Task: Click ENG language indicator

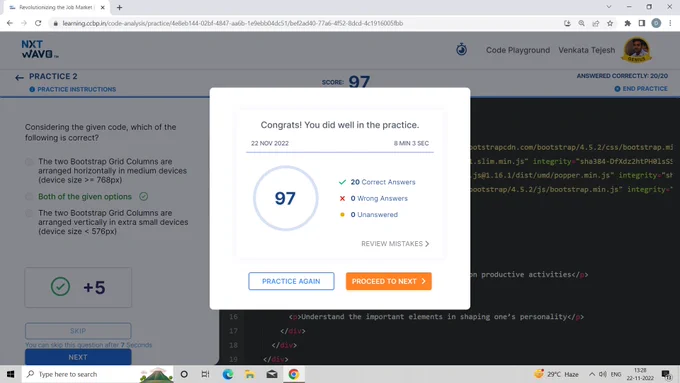Action: [x=616, y=374]
